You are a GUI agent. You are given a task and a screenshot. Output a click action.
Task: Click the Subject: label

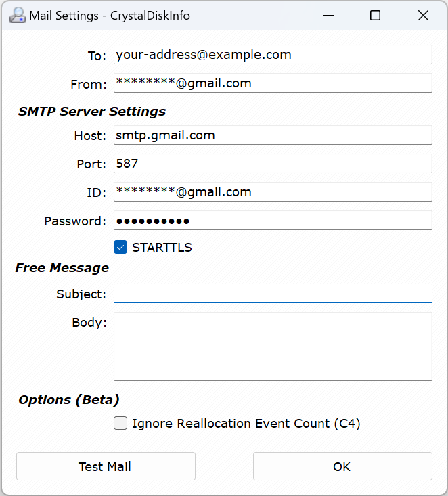pos(81,294)
